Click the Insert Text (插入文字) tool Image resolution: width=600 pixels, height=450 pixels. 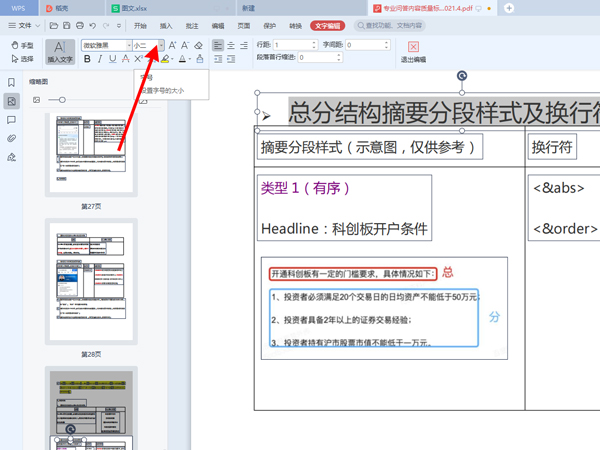[x=61, y=51]
